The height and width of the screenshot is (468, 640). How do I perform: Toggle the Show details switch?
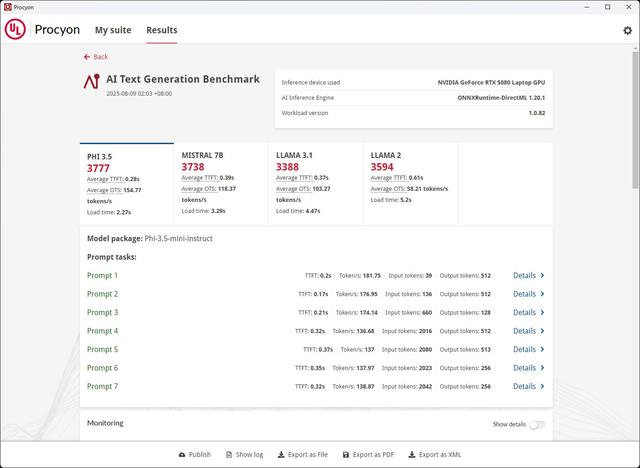click(537, 425)
